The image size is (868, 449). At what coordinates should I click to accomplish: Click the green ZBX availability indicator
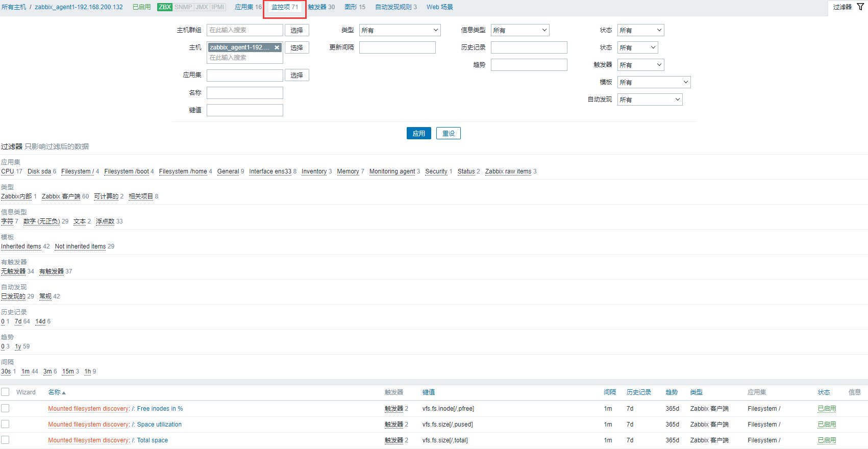click(x=165, y=7)
